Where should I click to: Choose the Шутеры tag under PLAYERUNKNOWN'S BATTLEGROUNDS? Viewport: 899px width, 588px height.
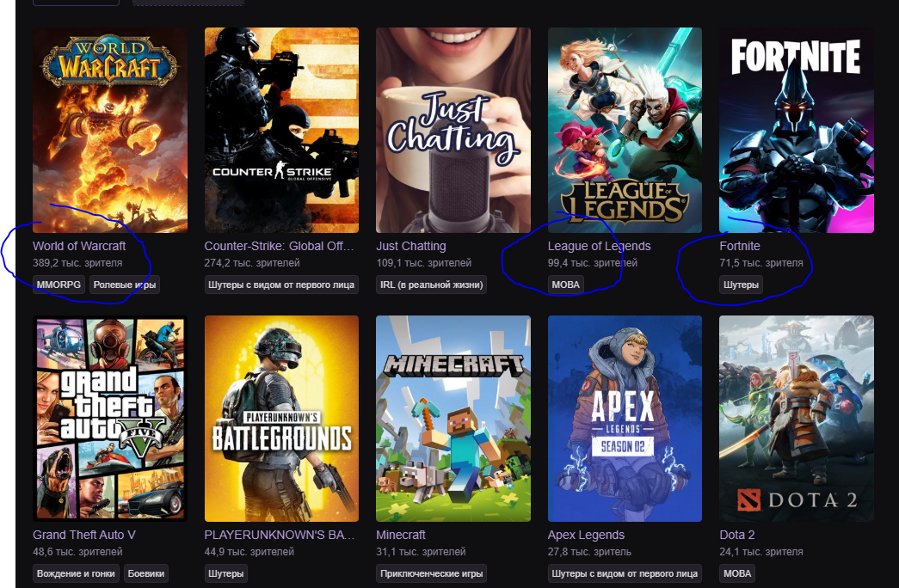point(226,573)
